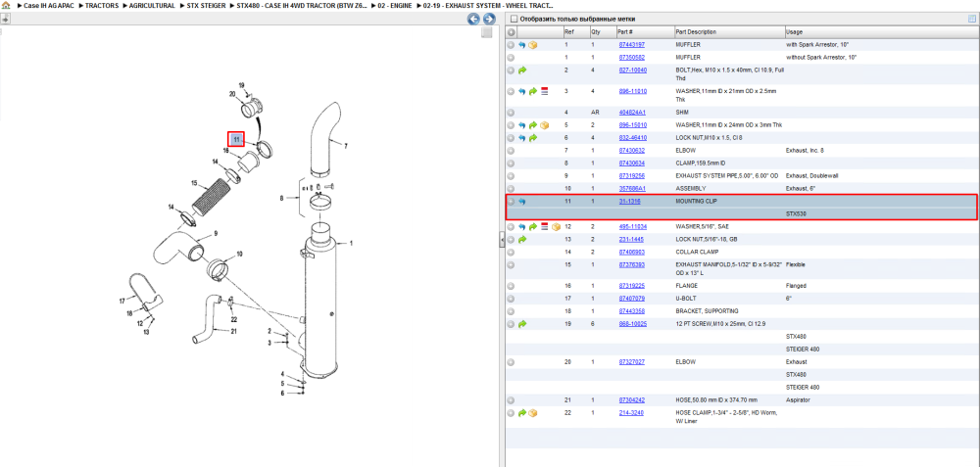
Task: Select the round marker for SHIM row
Action: pos(511,113)
